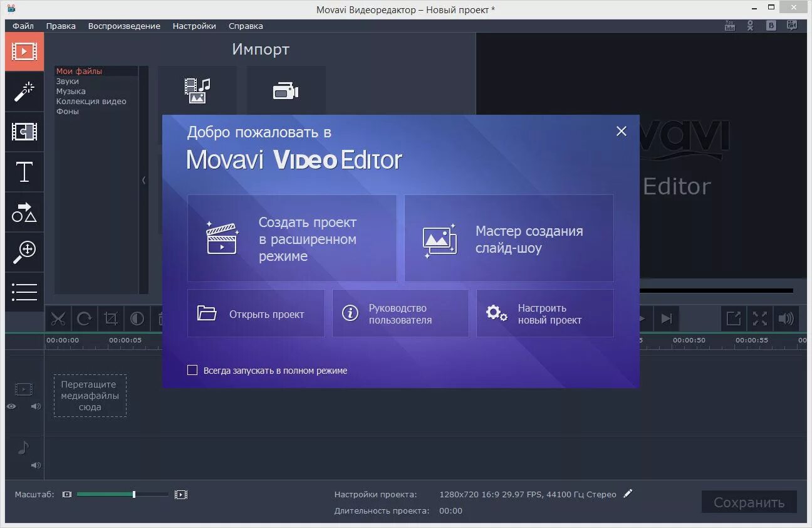Mute the video track speaker
812x528 pixels.
click(36, 406)
